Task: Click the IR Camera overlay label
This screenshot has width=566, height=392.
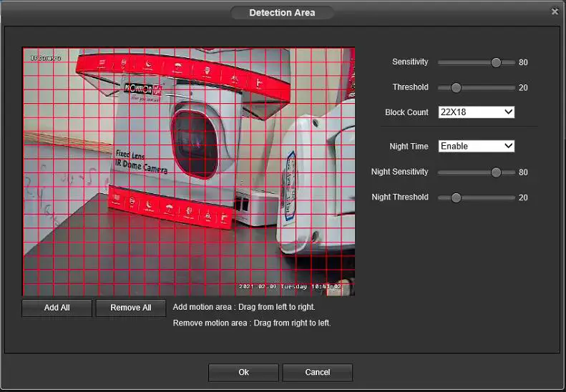Action: [46, 58]
